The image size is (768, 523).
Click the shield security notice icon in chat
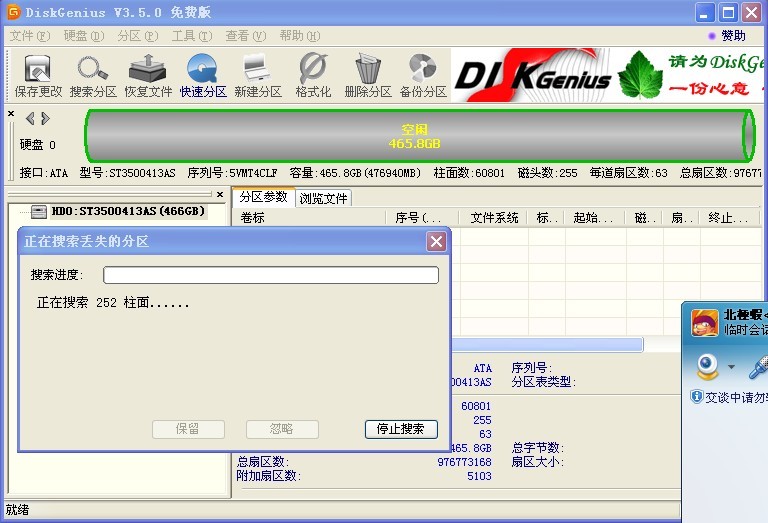pos(696,396)
